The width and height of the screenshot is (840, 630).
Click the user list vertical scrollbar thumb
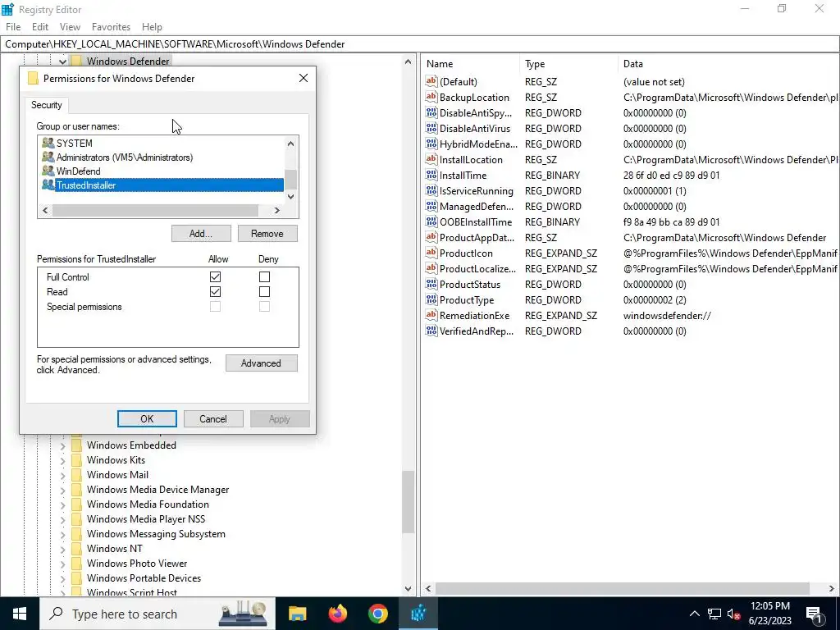[x=290, y=179]
